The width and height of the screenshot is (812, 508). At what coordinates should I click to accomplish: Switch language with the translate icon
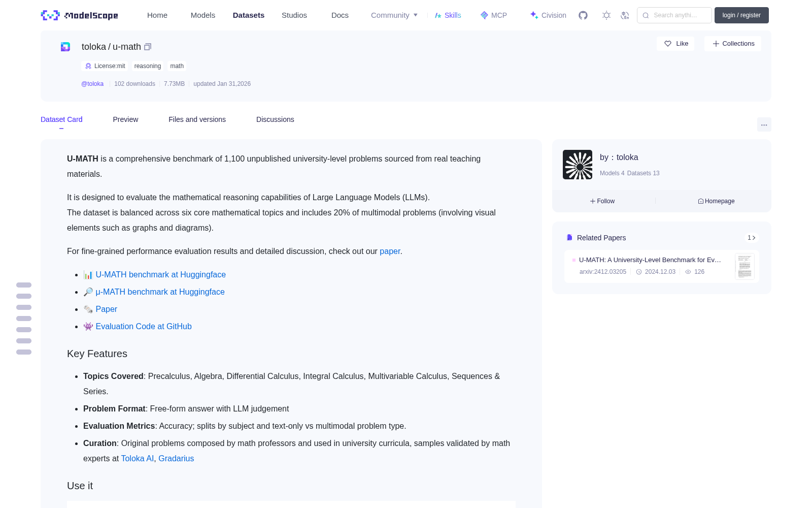[625, 15]
